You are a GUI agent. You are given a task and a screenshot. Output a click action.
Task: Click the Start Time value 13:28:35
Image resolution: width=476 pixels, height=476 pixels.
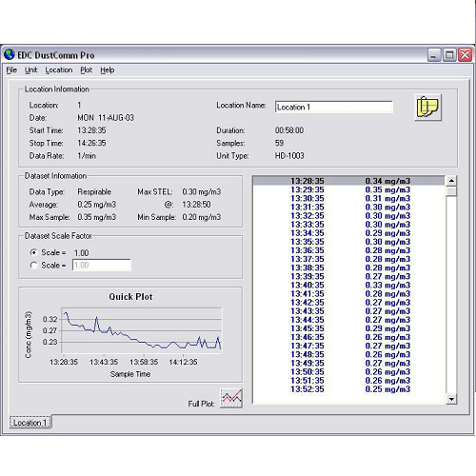[91, 130]
